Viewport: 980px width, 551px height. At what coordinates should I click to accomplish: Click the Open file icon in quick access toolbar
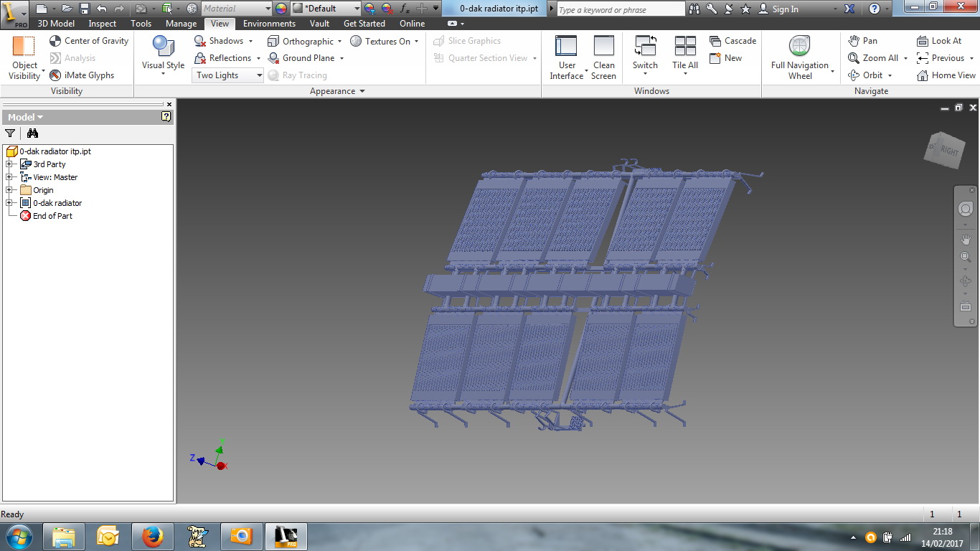66,9
